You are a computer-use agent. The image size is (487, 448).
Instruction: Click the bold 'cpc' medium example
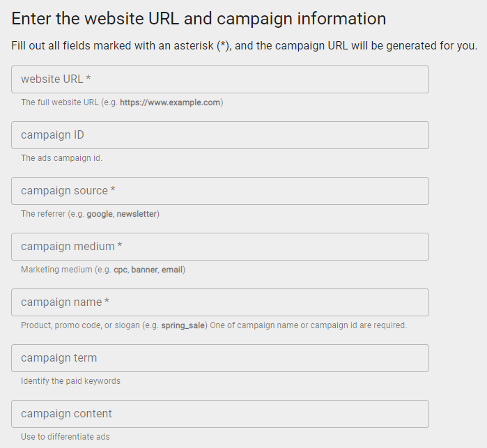coord(121,270)
